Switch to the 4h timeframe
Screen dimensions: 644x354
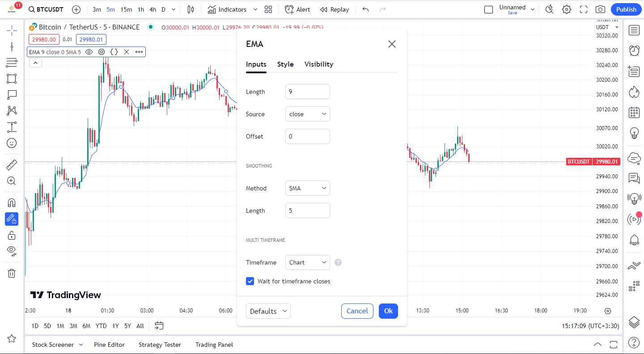(153, 9)
